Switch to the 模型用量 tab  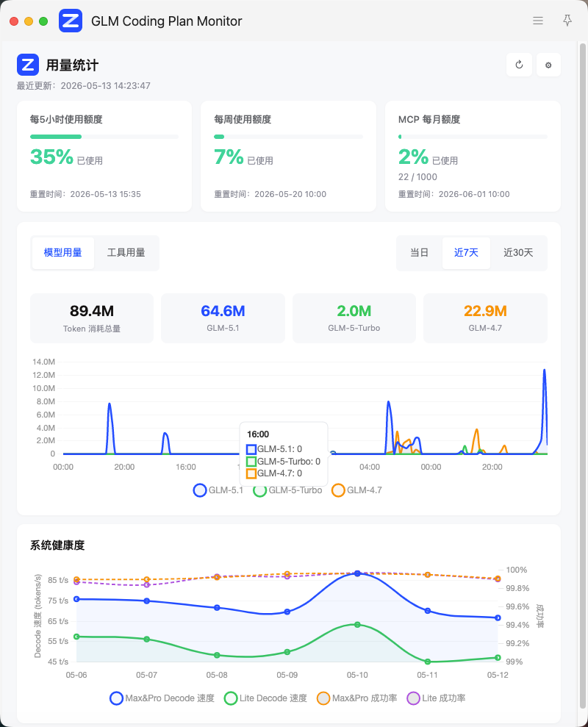point(62,253)
